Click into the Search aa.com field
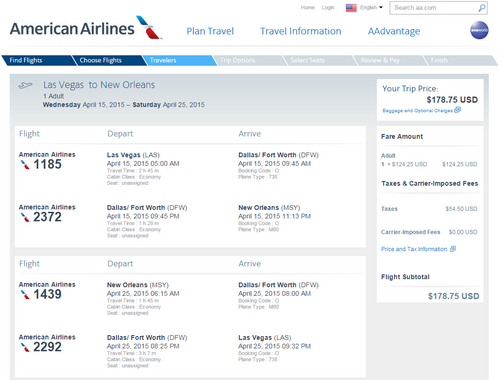Viewport: 500px width, 380px height. click(x=433, y=8)
